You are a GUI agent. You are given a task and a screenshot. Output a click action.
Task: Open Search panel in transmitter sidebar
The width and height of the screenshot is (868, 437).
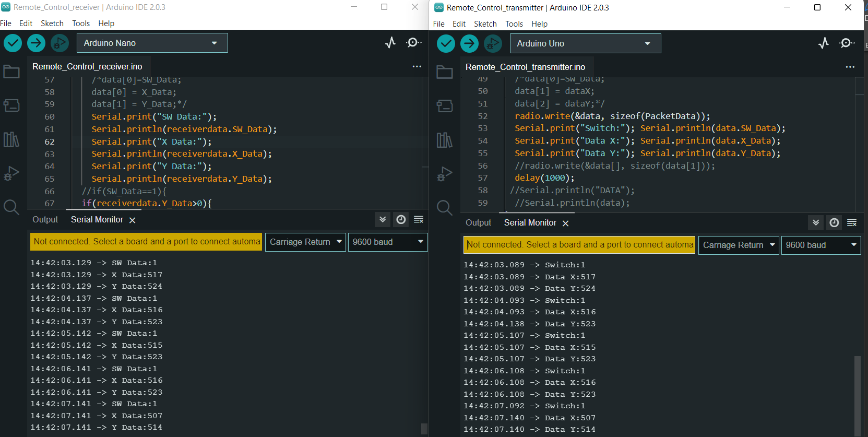[x=445, y=208]
